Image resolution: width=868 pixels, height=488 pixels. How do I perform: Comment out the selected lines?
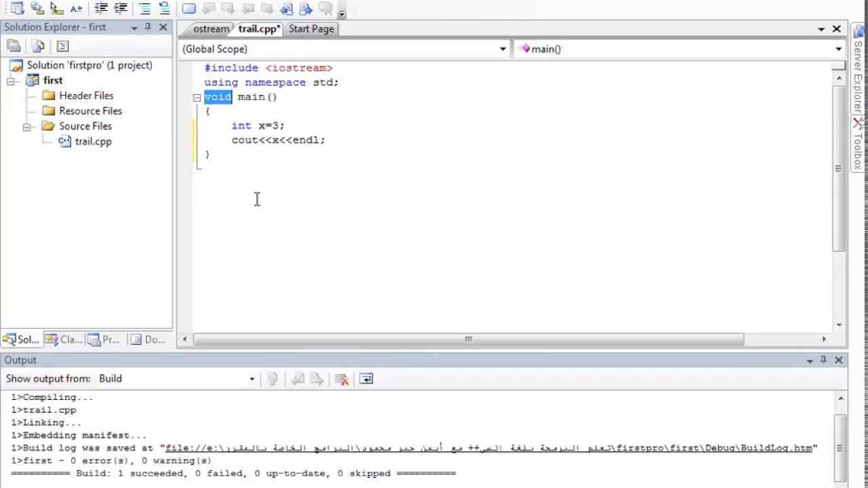click(145, 9)
